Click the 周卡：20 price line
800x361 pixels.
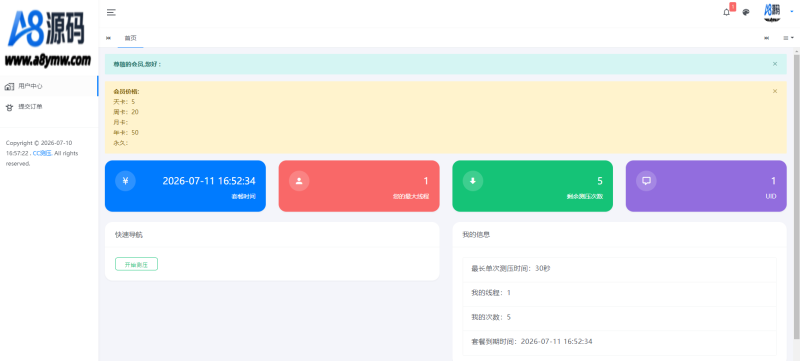tap(126, 112)
